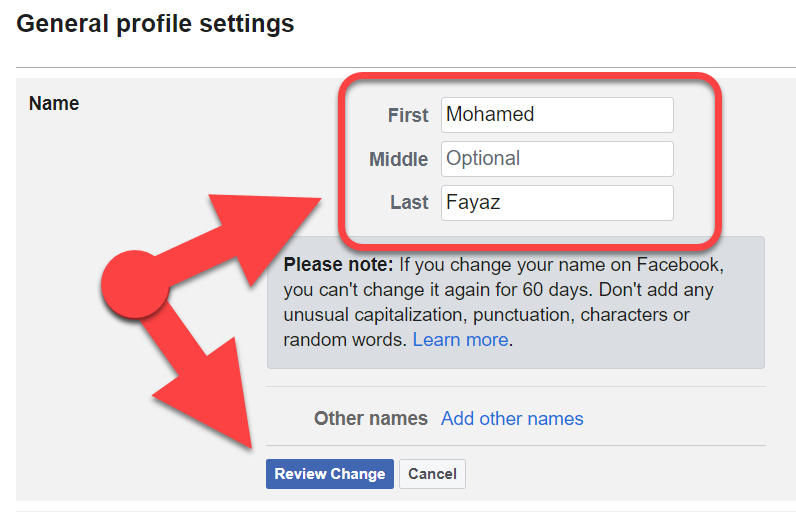Image resolution: width=796 pixels, height=516 pixels.
Task: Select the Name section heading
Action: [x=54, y=104]
